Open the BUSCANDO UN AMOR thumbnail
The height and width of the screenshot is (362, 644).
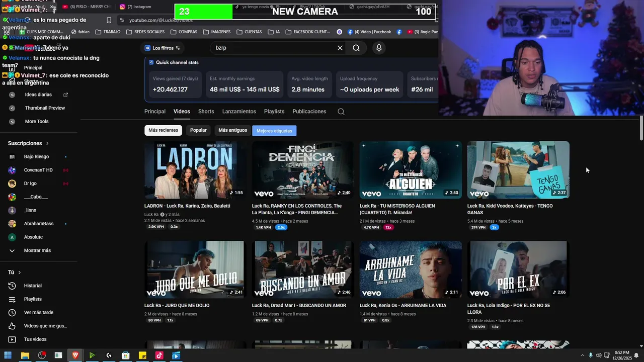pyautogui.click(x=303, y=269)
